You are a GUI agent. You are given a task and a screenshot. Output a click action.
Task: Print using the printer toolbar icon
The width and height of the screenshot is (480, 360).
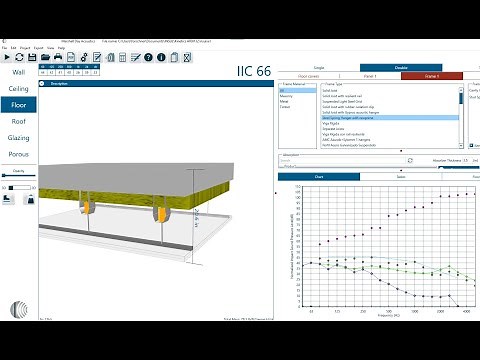[x=58, y=57]
